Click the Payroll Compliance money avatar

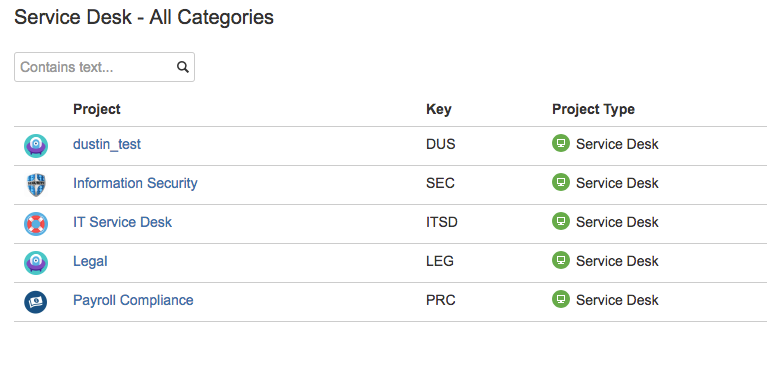tap(36, 302)
